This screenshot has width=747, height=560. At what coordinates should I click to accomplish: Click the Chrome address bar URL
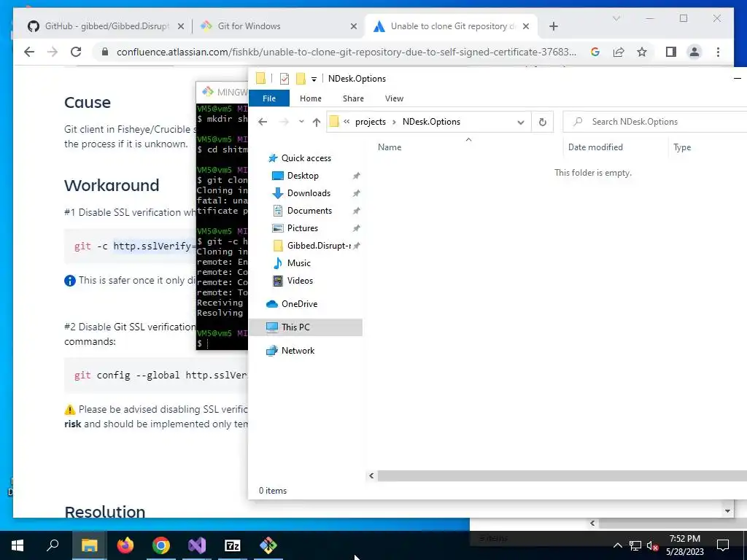pos(347,52)
